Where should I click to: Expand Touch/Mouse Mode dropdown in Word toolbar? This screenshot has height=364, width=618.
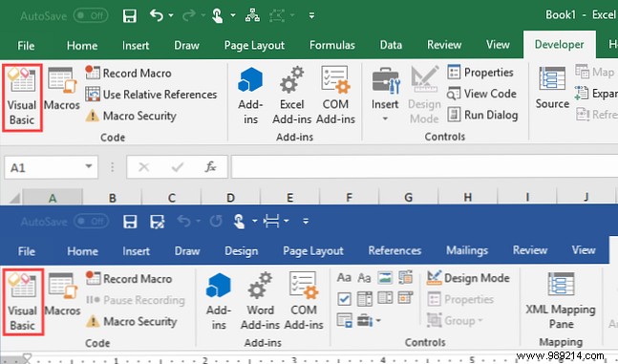255,221
